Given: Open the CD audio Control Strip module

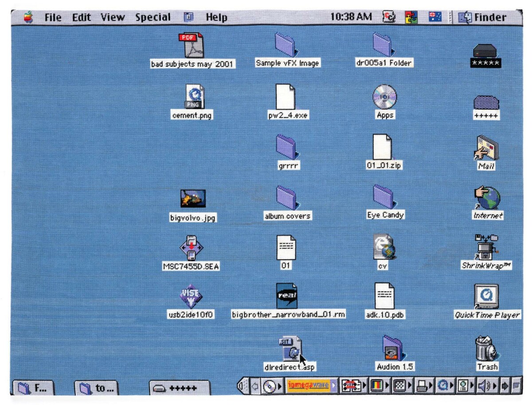Looking at the screenshot, I should pos(272,386).
